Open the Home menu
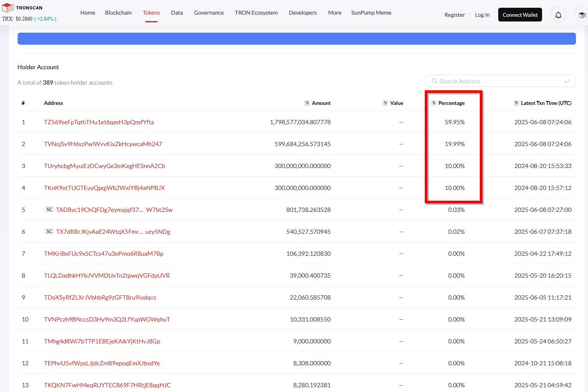This screenshot has width=588, height=392. [x=88, y=13]
